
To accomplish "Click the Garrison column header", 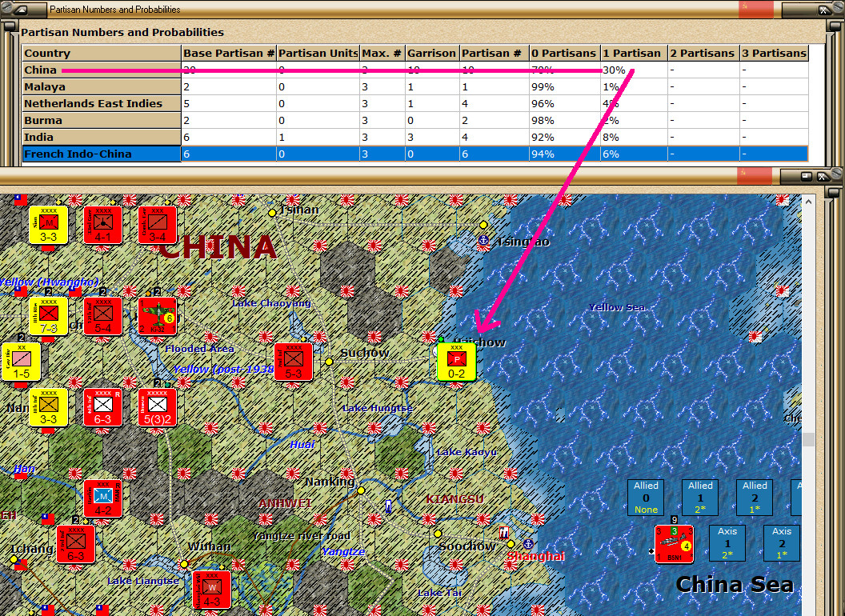I will 432,53.
